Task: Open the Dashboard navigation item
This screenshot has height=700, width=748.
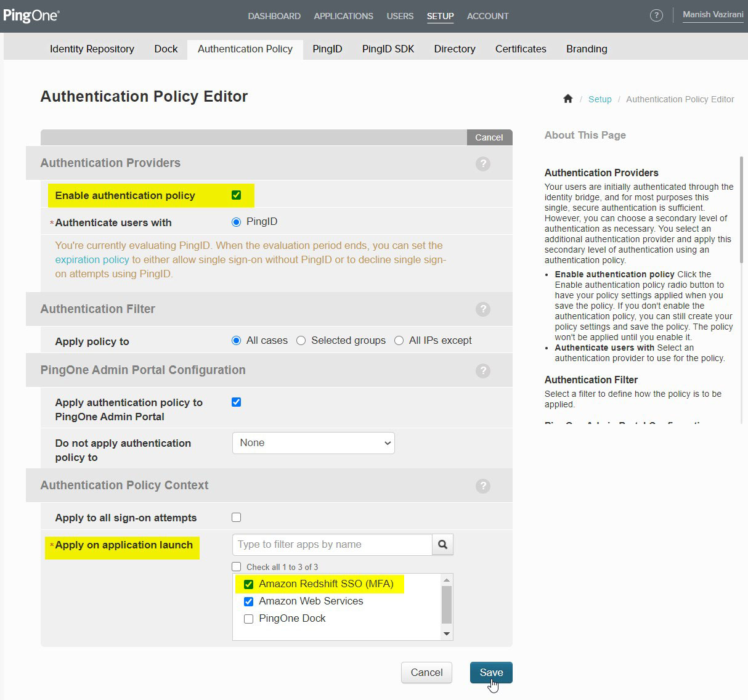Action: pyautogui.click(x=274, y=16)
